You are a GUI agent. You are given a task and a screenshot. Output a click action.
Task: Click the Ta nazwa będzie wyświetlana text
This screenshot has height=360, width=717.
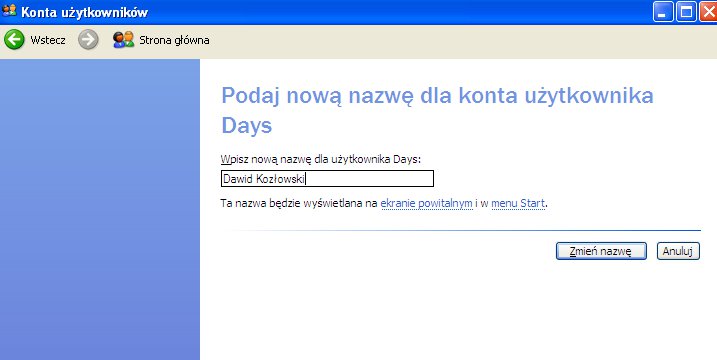click(299, 203)
